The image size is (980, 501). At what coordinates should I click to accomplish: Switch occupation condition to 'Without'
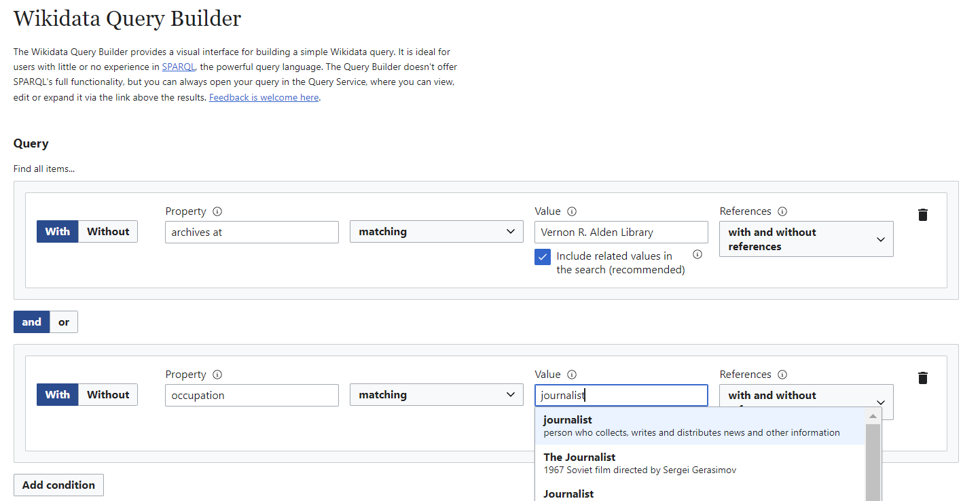click(108, 395)
